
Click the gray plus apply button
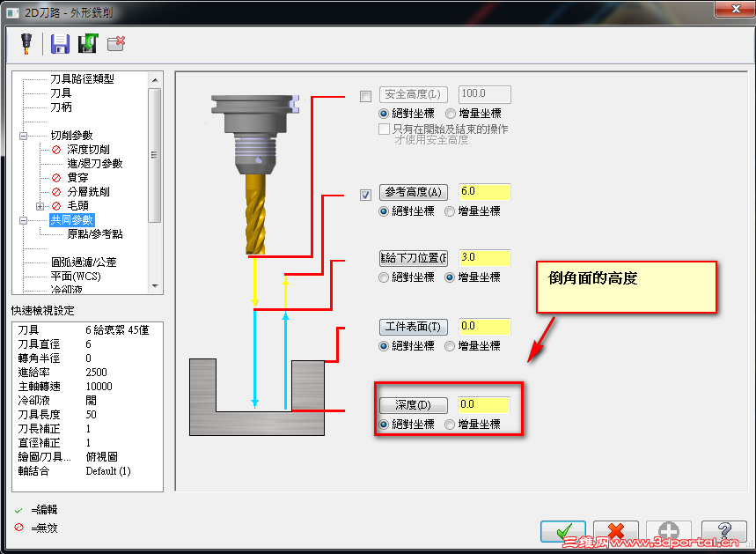pos(668,531)
